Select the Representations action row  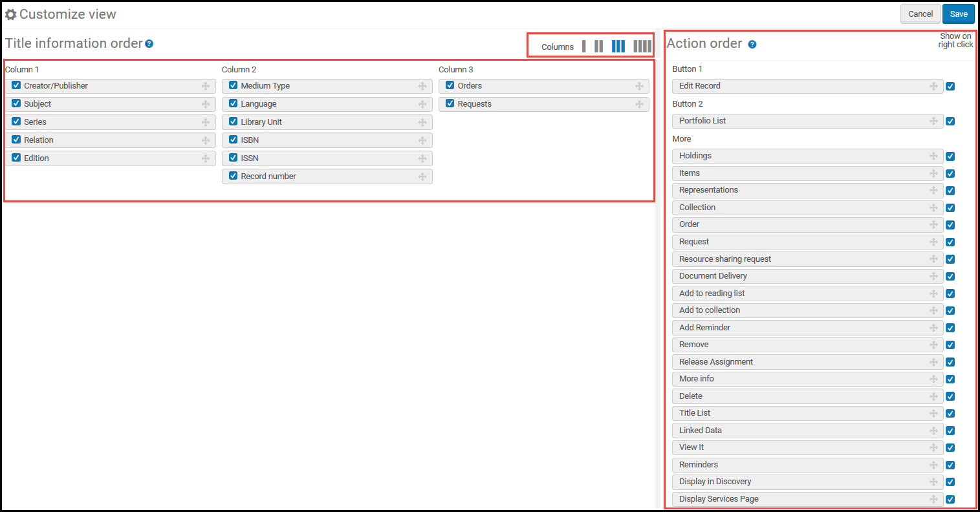click(807, 190)
